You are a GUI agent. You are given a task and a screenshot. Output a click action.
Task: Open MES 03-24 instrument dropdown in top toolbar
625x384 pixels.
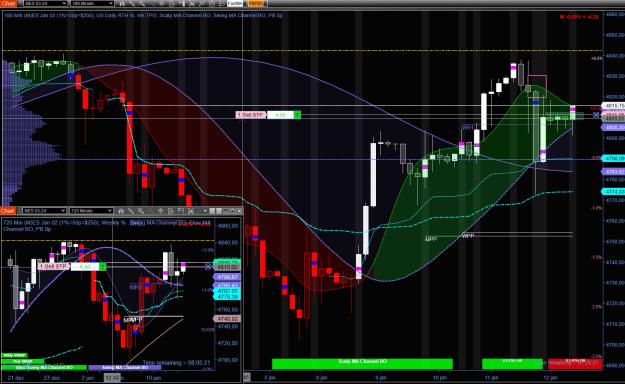[45, 4]
